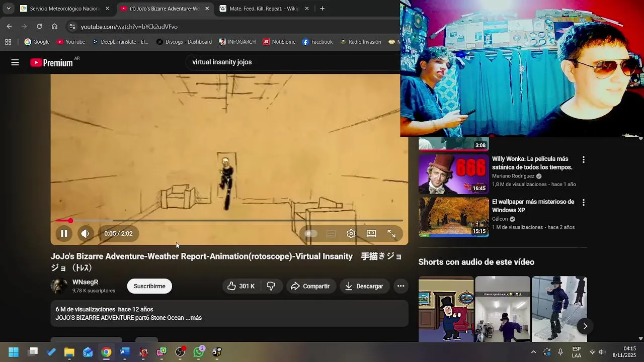Image resolution: width=644 pixels, height=362 pixels.
Task: Mute the video using the speaker icon
Action: tap(85, 234)
